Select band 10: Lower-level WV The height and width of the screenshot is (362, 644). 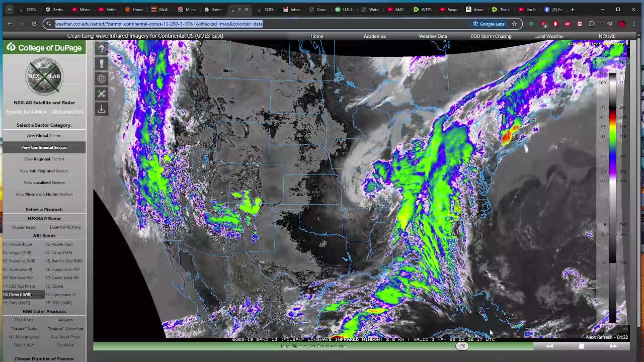point(62,278)
